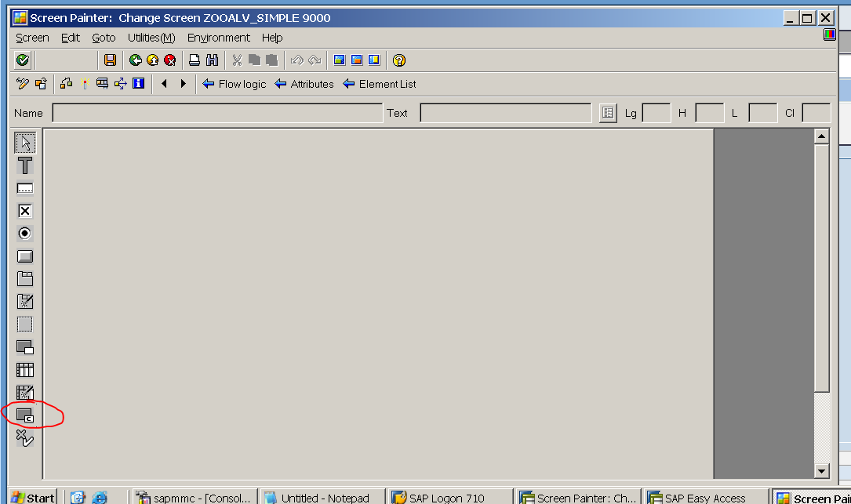
Task: Select the Radio Button element tool
Action: click(24, 233)
